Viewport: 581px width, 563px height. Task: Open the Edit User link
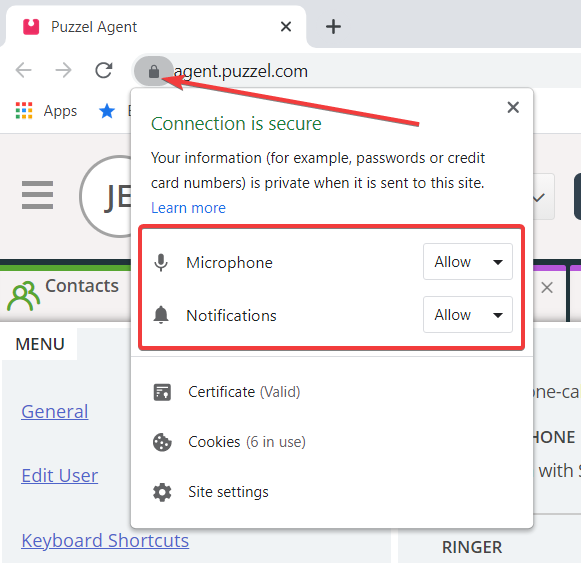pyautogui.click(x=60, y=476)
